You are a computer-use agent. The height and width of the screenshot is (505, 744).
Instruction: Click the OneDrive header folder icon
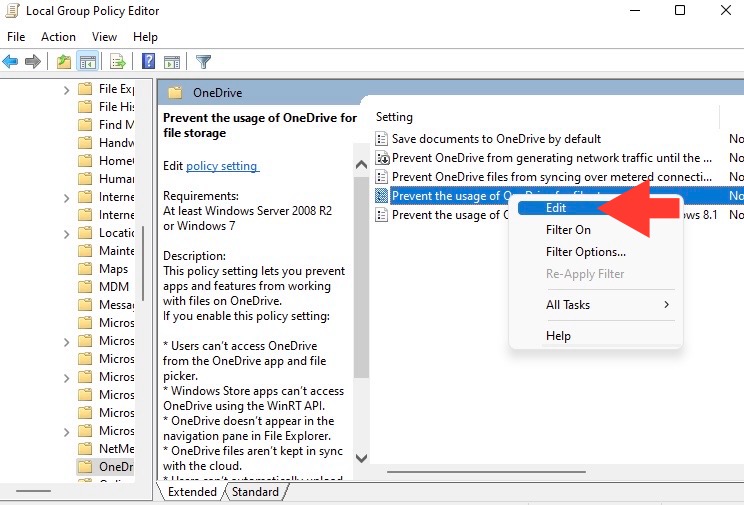click(x=175, y=93)
